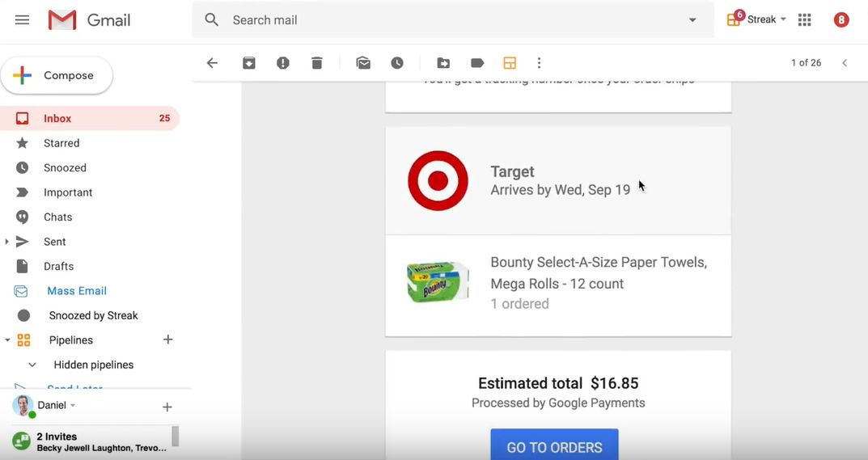Click the orange Streak box icon
The height and width of the screenshot is (460, 868).
(x=510, y=62)
